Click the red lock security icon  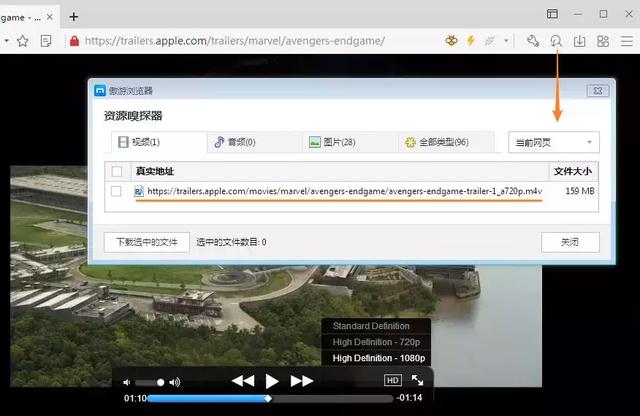coord(74,41)
